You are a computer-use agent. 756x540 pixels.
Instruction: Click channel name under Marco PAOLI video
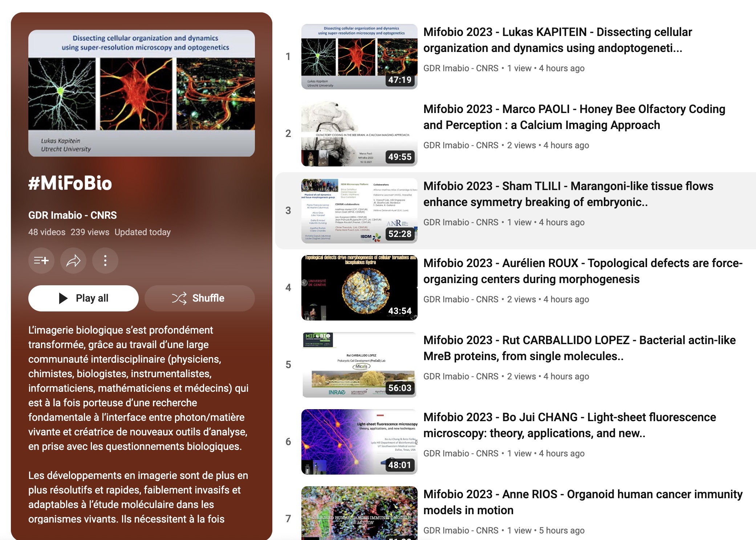(x=461, y=145)
